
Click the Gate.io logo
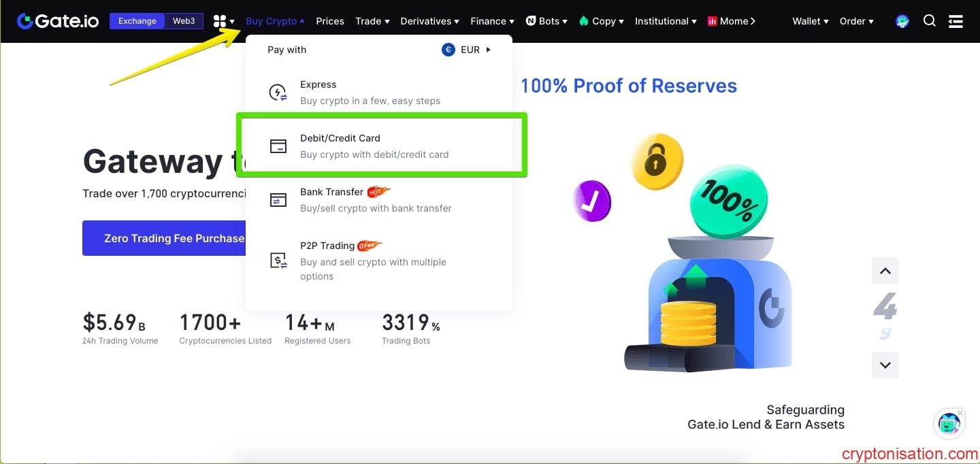[57, 21]
